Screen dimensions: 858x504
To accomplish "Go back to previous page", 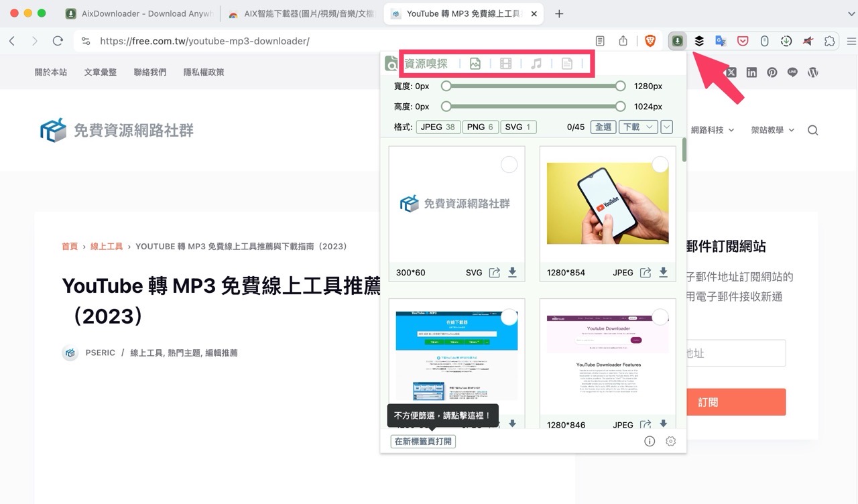I will (12, 41).
